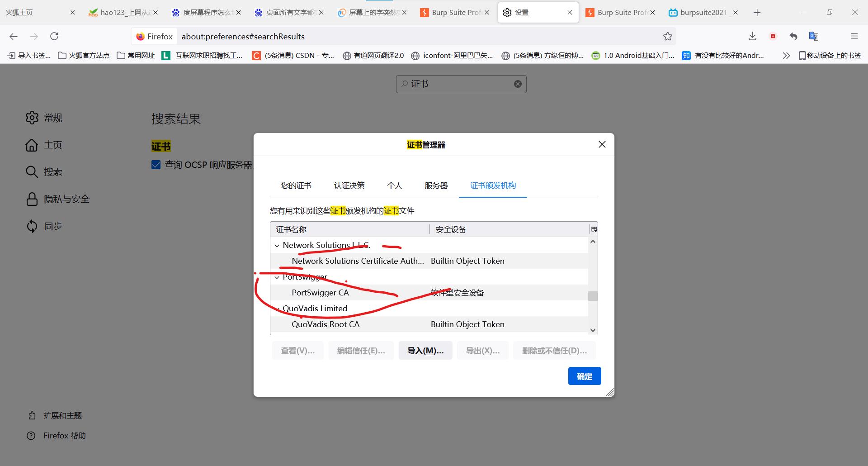868x466 pixels.
Task: Show more bookmarks with the chevron
Action: tap(786, 55)
